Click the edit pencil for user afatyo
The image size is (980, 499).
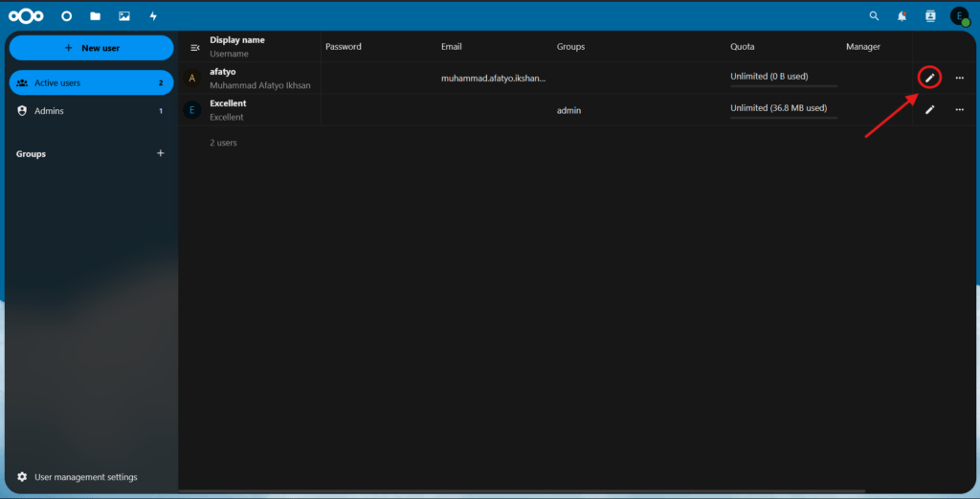(929, 78)
